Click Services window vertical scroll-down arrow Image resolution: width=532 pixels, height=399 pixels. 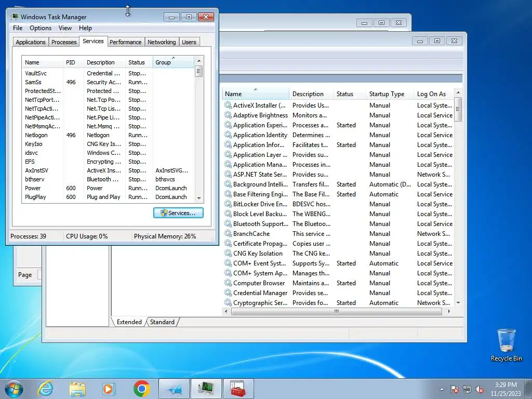coord(458,302)
